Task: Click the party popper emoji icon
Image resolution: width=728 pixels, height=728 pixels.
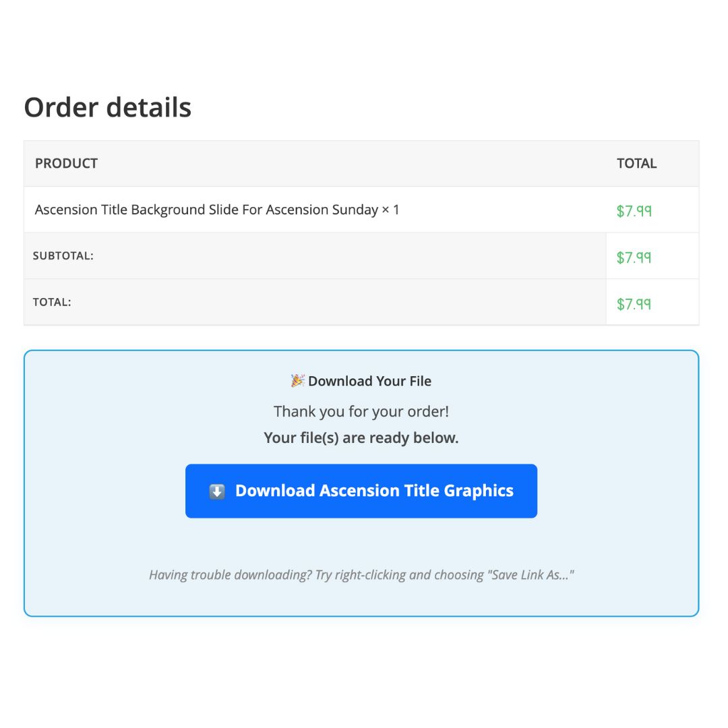Action: coord(297,381)
